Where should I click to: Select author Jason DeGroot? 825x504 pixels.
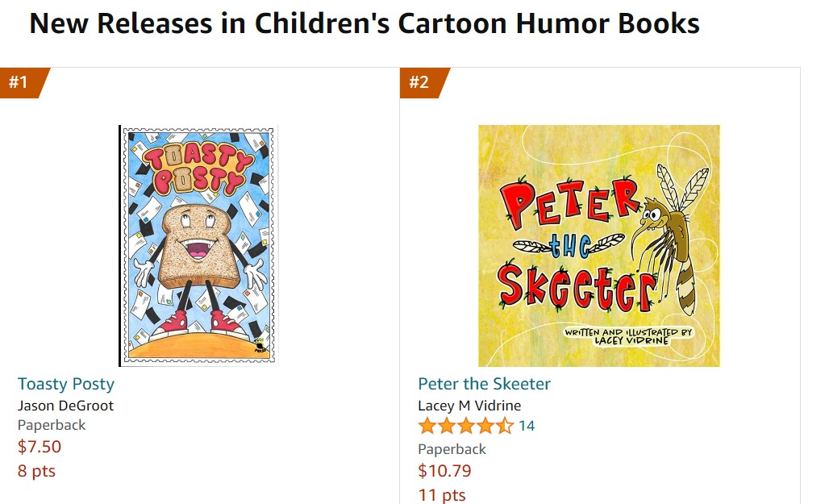pyautogui.click(x=65, y=406)
